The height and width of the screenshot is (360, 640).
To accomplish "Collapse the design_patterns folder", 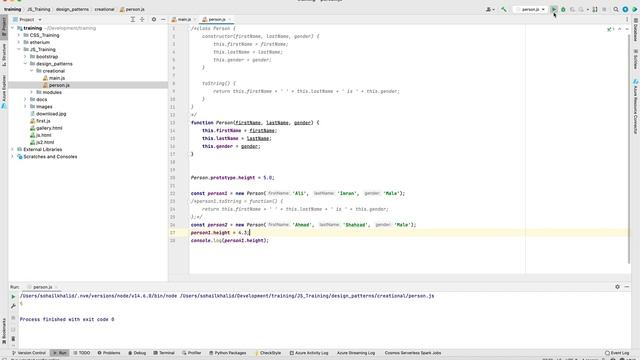I will pos(25,64).
